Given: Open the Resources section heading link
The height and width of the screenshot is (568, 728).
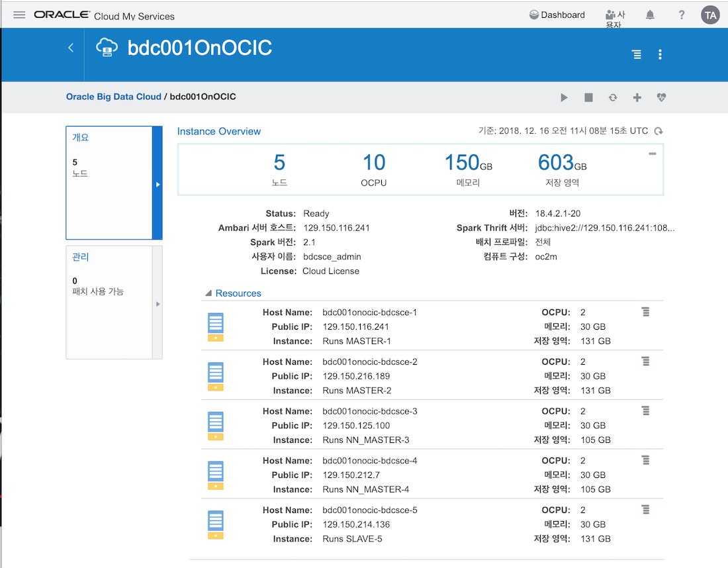Looking at the screenshot, I should 238,293.
